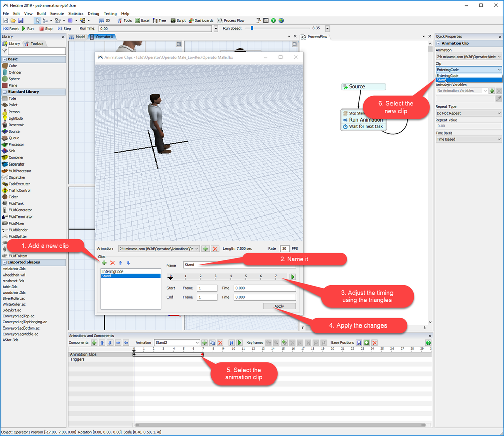The image size is (504, 436).
Task: Open Process Flow from the toolbar
Action: (231, 20)
